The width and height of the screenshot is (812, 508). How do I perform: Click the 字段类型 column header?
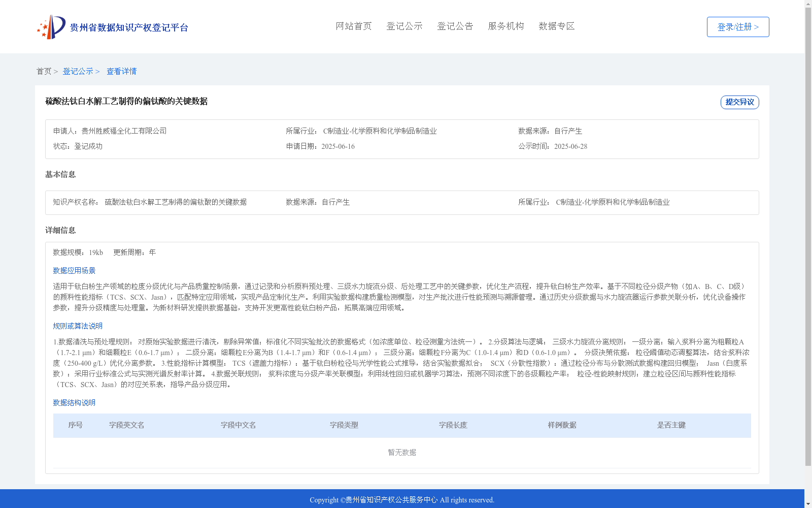[344, 425]
